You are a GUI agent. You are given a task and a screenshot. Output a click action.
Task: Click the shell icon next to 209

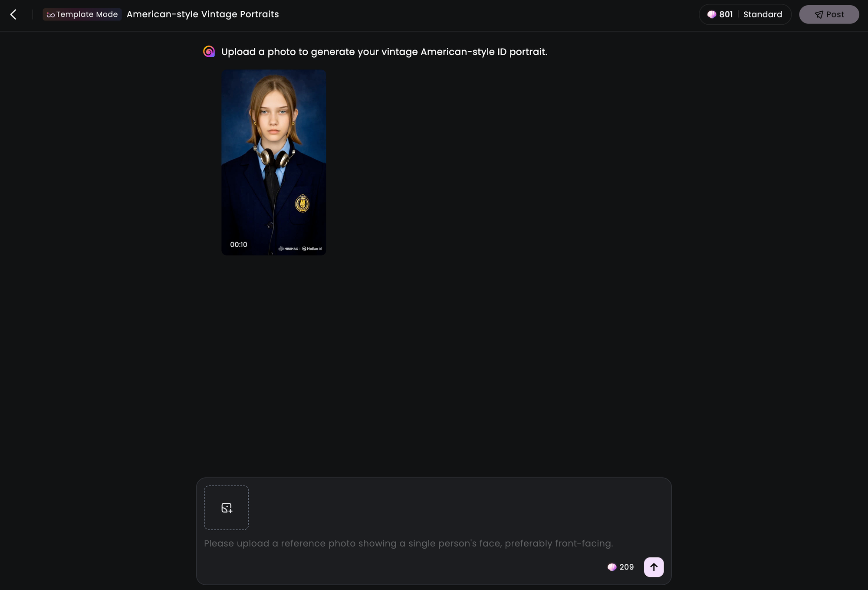point(612,567)
